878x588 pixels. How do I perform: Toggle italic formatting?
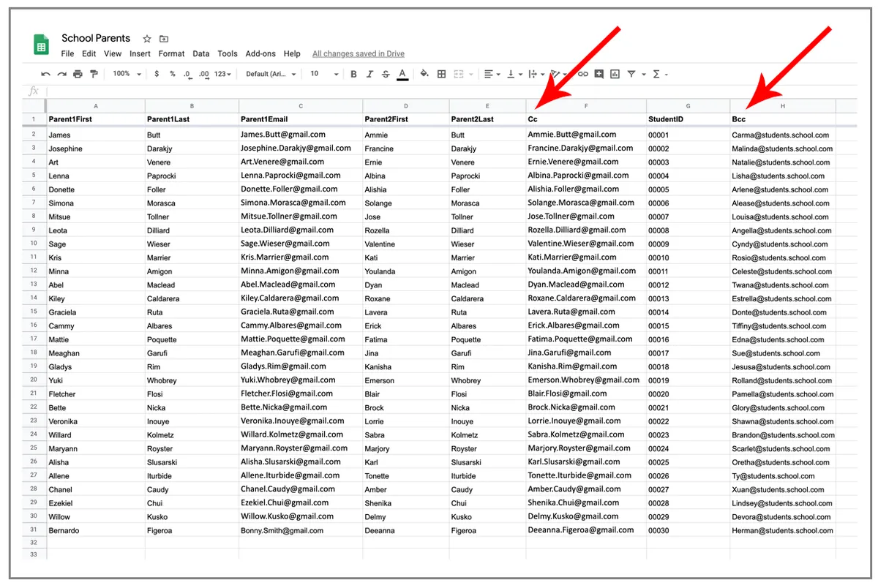click(x=369, y=74)
